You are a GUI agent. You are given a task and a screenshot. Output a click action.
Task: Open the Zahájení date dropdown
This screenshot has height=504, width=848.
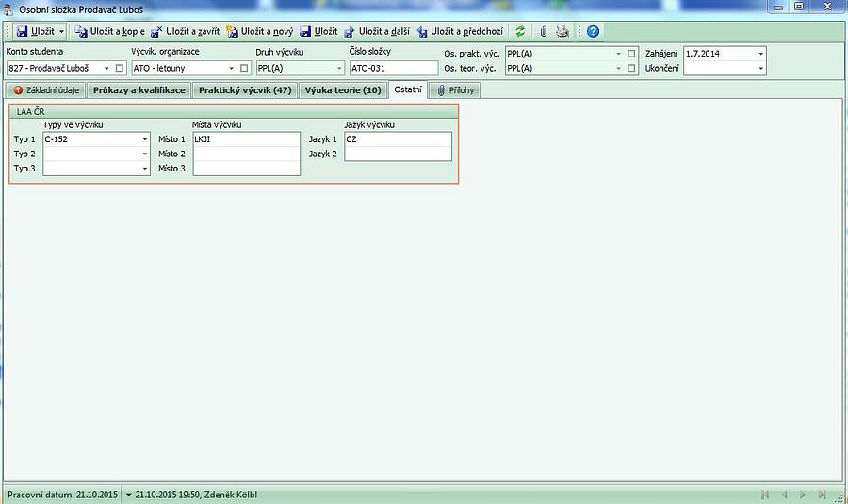click(x=760, y=54)
